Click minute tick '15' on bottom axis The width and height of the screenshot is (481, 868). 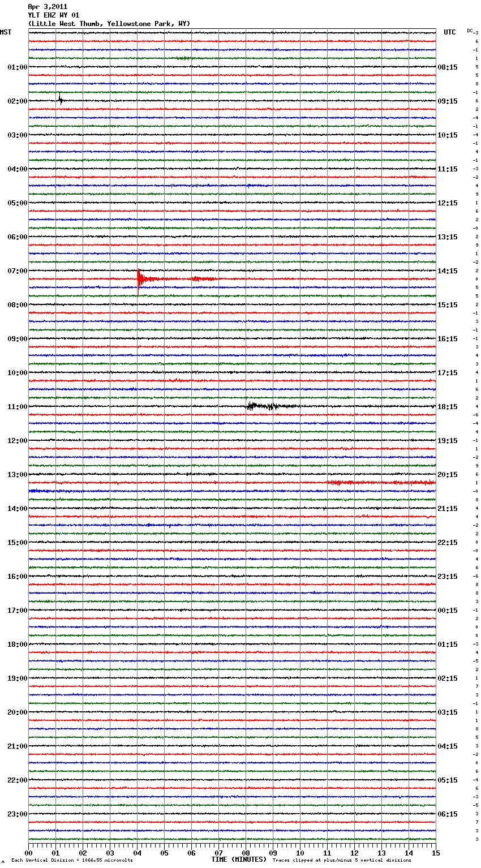click(435, 853)
